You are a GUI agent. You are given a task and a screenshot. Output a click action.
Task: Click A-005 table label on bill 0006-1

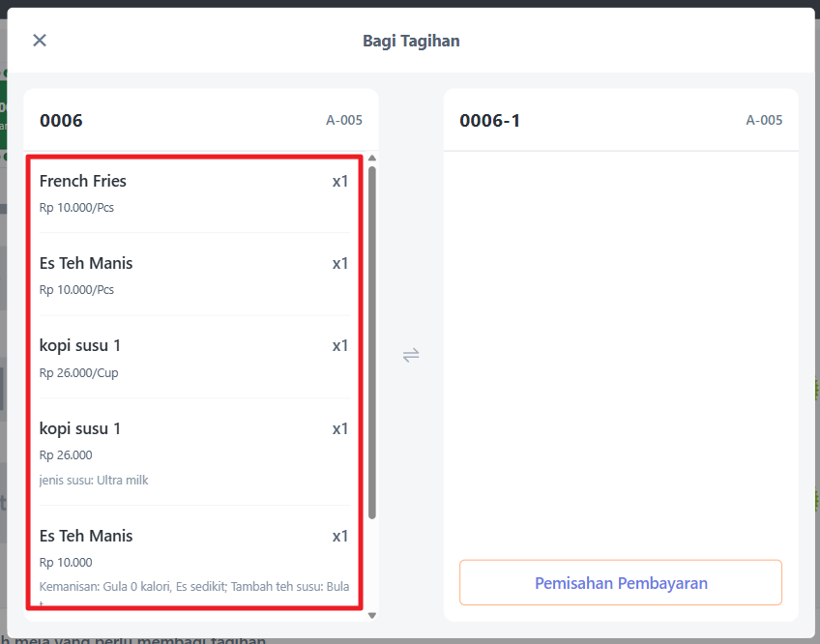pos(764,121)
